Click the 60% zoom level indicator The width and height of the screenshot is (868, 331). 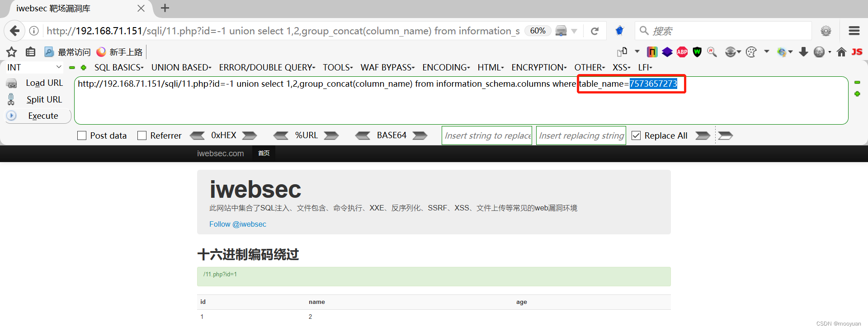coord(538,31)
